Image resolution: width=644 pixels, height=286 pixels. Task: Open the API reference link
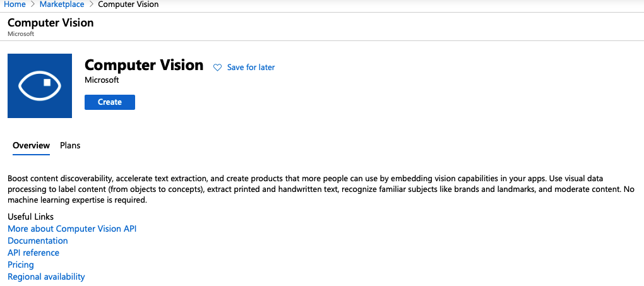pyautogui.click(x=33, y=253)
